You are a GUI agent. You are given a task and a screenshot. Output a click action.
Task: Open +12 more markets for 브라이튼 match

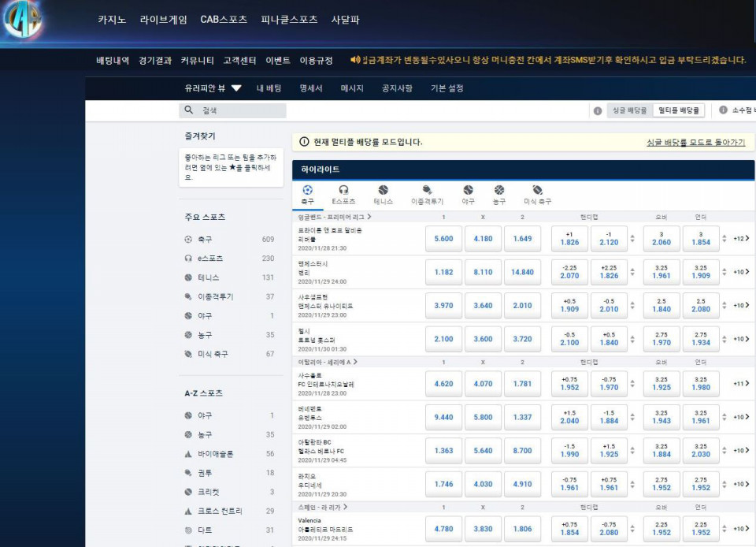click(742, 239)
